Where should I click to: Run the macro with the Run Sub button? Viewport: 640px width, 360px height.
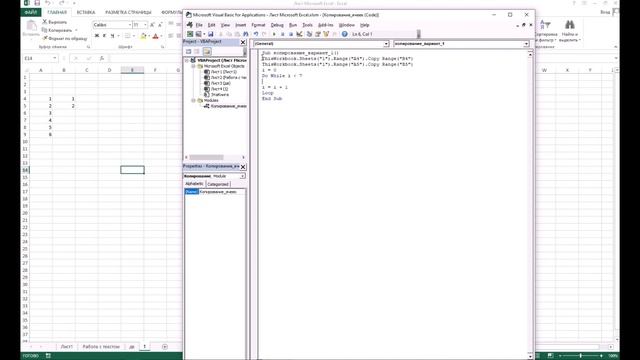click(x=274, y=34)
